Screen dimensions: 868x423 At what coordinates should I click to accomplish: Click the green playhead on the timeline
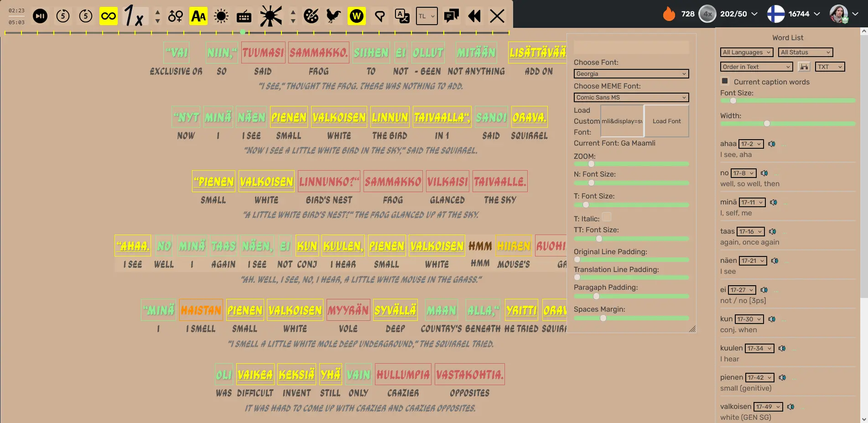(x=243, y=32)
